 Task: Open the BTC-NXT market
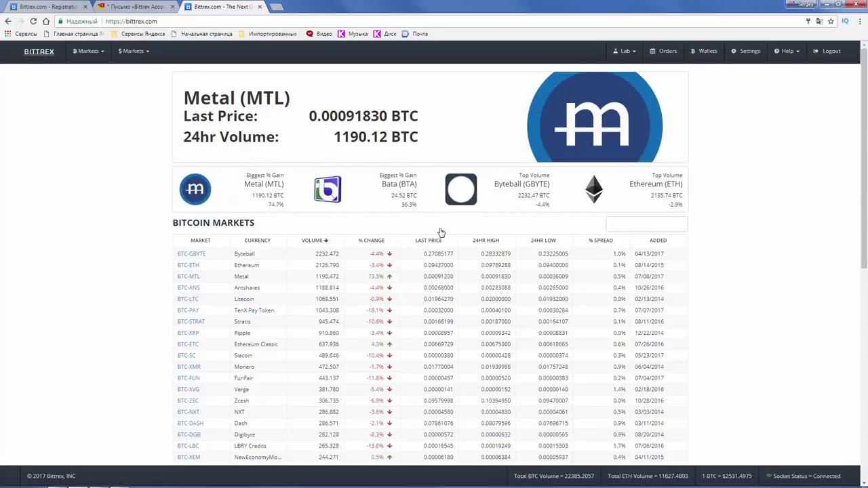coord(189,412)
